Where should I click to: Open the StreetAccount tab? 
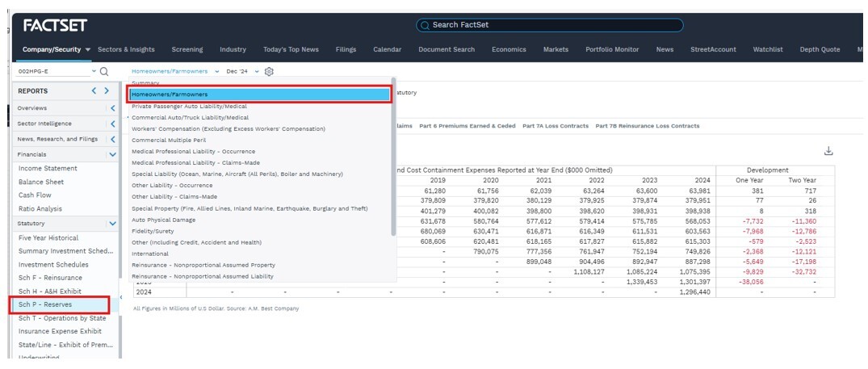point(713,49)
